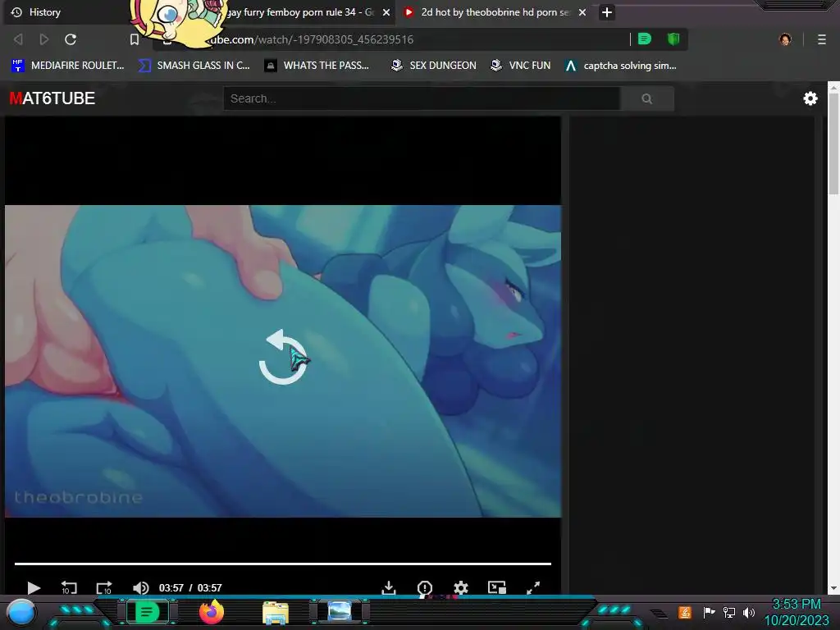Screen dimensions: 840x630
Task: Open the browser hamburger menu
Action: click(822, 39)
